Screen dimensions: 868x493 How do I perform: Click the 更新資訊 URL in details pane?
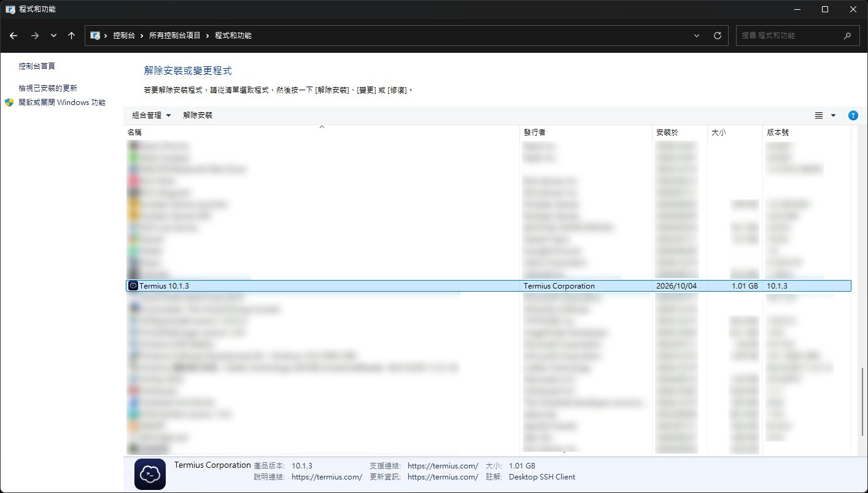[443, 477]
